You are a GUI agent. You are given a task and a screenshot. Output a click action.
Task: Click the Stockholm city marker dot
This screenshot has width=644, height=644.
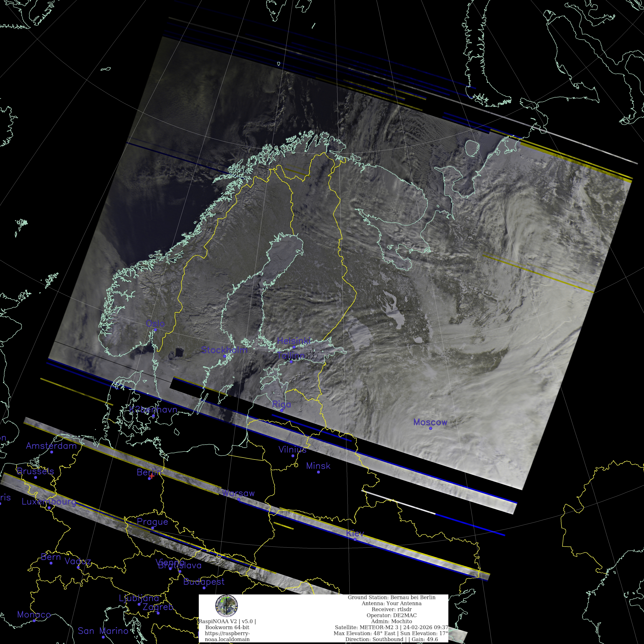pos(225,356)
